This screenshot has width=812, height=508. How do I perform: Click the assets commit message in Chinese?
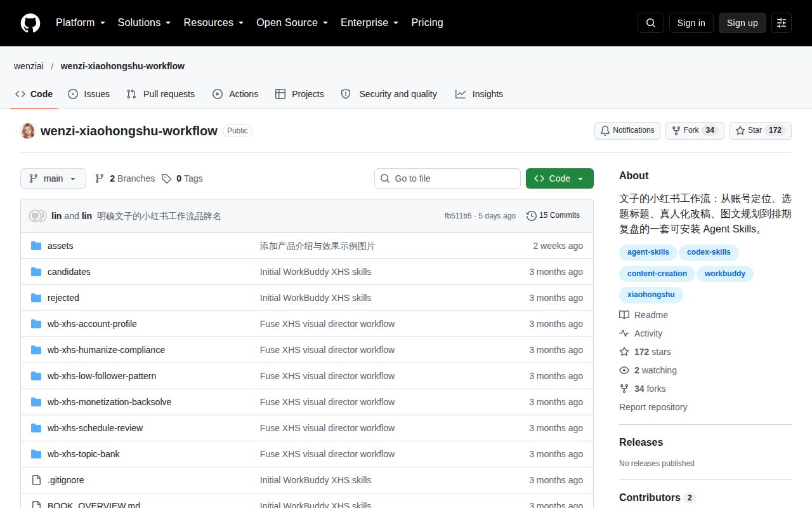(x=317, y=246)
